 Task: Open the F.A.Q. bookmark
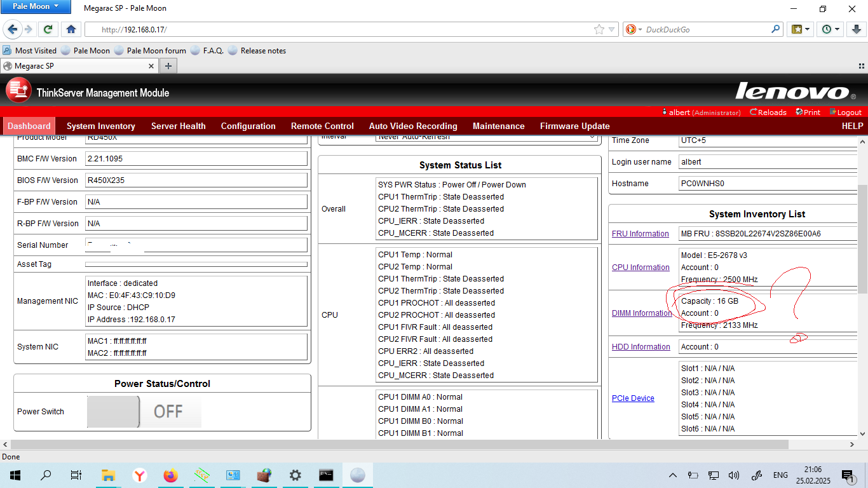[x=207, y=51]
